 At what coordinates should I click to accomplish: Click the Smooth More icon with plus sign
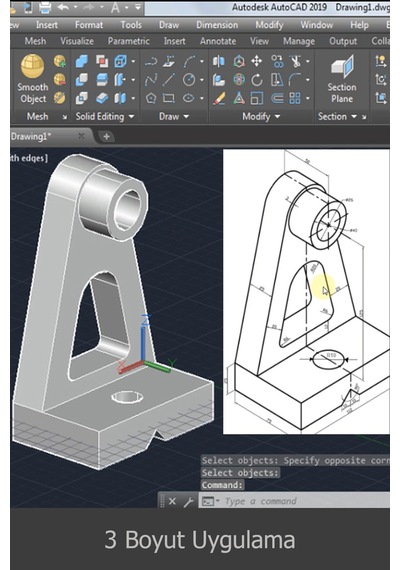point(60,61)
